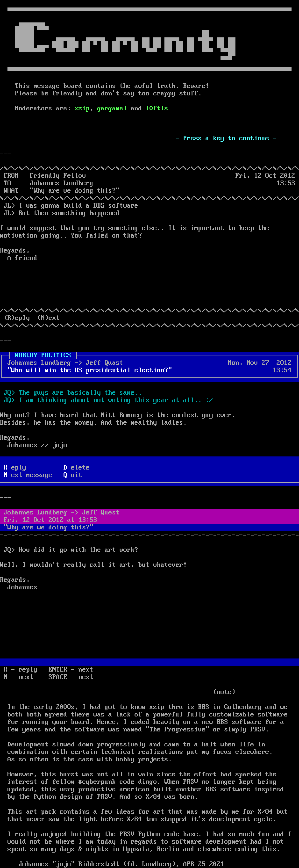Click the US presidential election subject line
Screen dimensions: 299x868
(89, 370)
